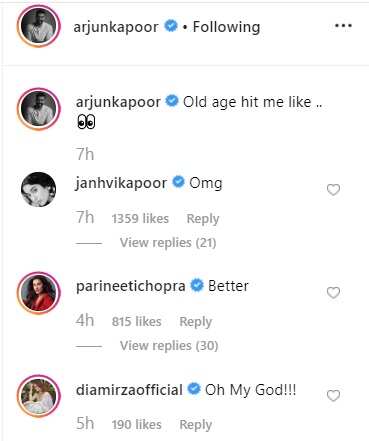View the 815 likes on parineetichopra's comment
Image resolution: width=369 pixels, height=441 pixels.
[136, 322]
